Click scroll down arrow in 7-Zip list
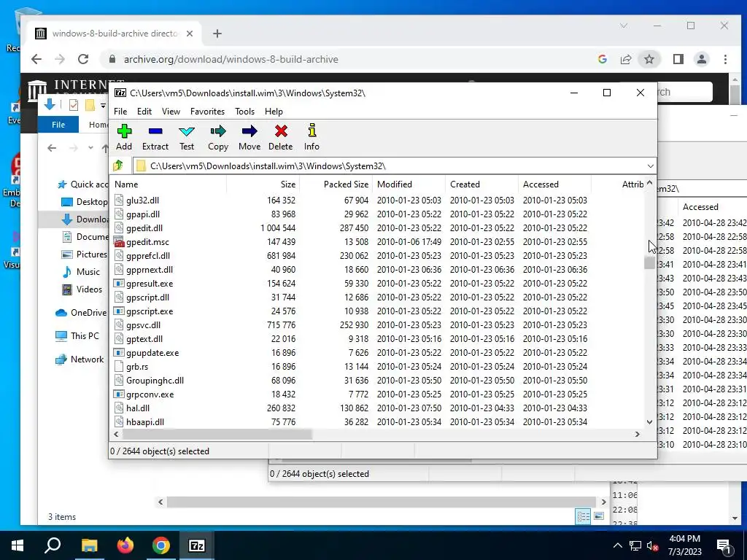The image size is (747, 560). click(x=649, y=422)
